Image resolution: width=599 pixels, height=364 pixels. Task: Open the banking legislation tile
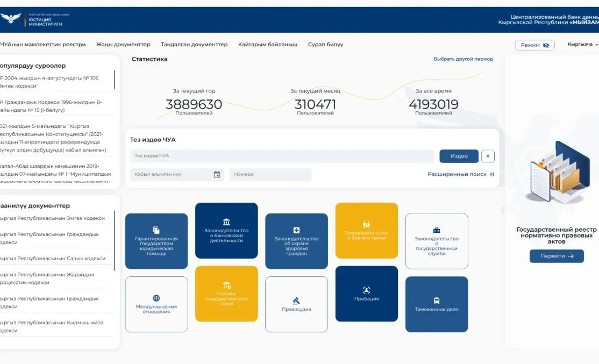226,230
